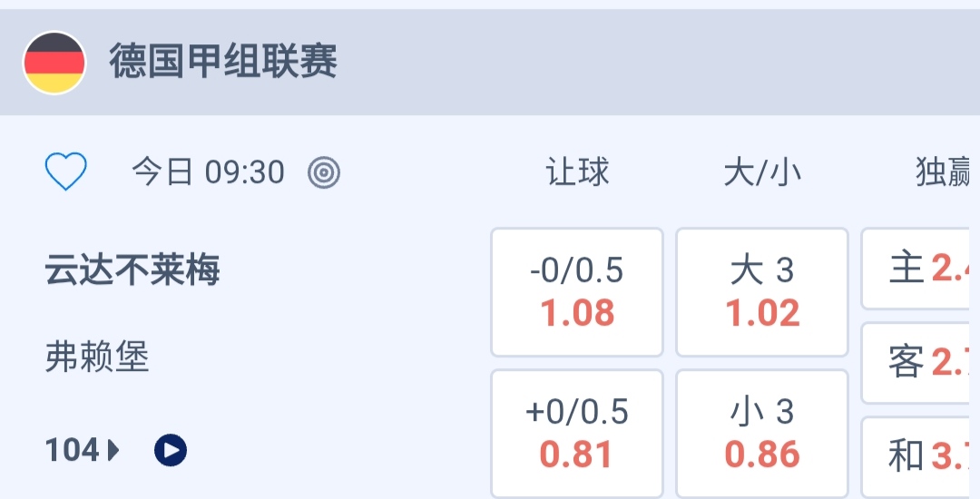Select handicap -0/0.5 at 1.08
980x499 pixels.
coord(577,292)
